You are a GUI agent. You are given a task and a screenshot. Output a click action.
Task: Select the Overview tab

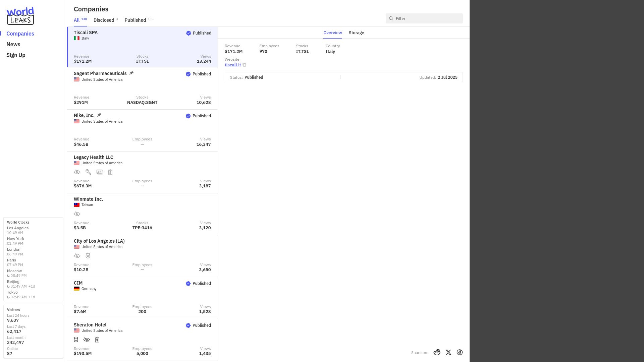(333, 33)
